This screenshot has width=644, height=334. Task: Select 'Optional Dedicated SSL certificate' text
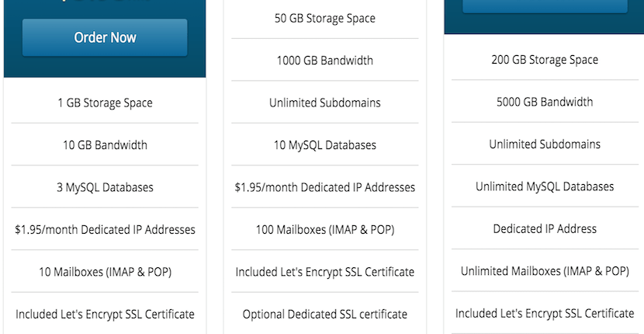[x=325, y=315]
